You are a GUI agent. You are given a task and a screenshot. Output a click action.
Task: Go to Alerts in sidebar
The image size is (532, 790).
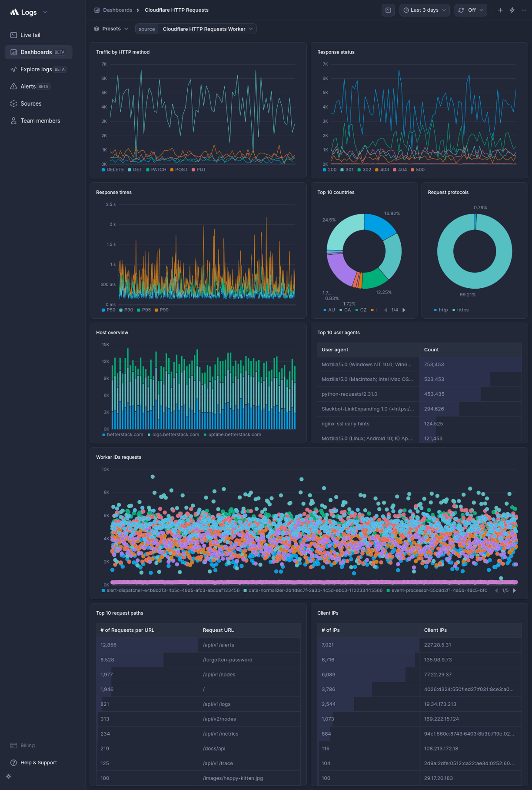click(x=38, y=87)
